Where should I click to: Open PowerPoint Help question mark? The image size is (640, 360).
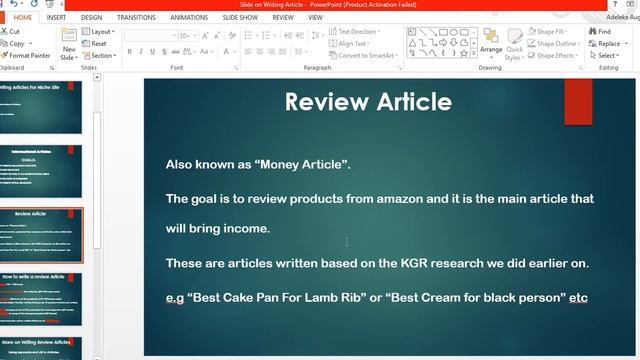coord(615,4)
